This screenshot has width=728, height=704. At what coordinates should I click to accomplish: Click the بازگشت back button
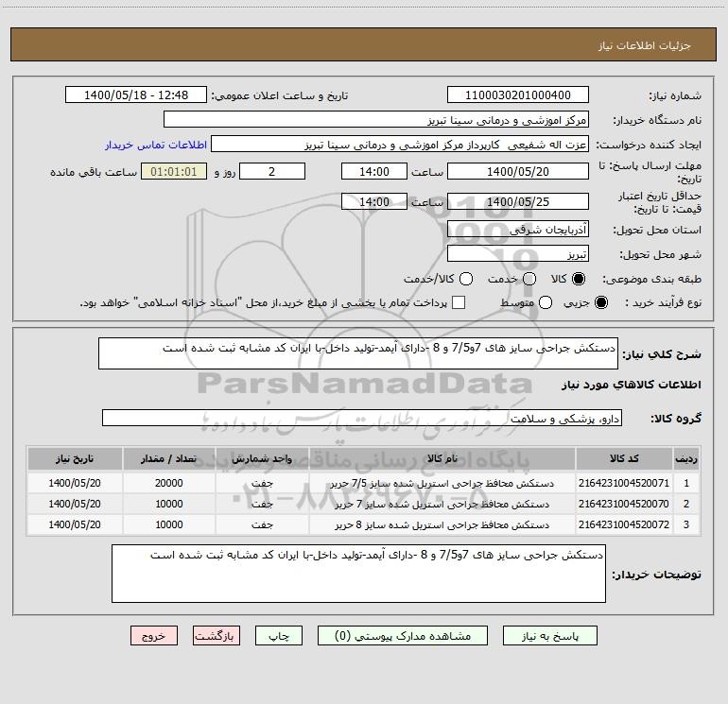click(217, 636)
